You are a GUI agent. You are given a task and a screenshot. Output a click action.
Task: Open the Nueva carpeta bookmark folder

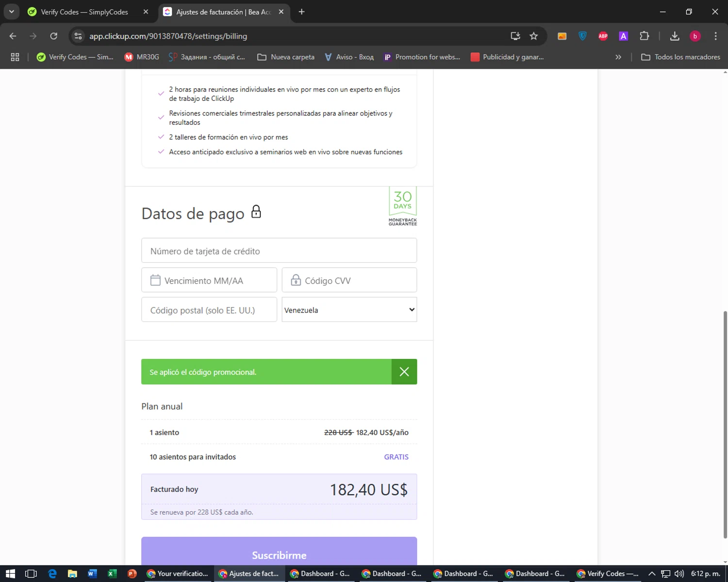click(286, 57)
